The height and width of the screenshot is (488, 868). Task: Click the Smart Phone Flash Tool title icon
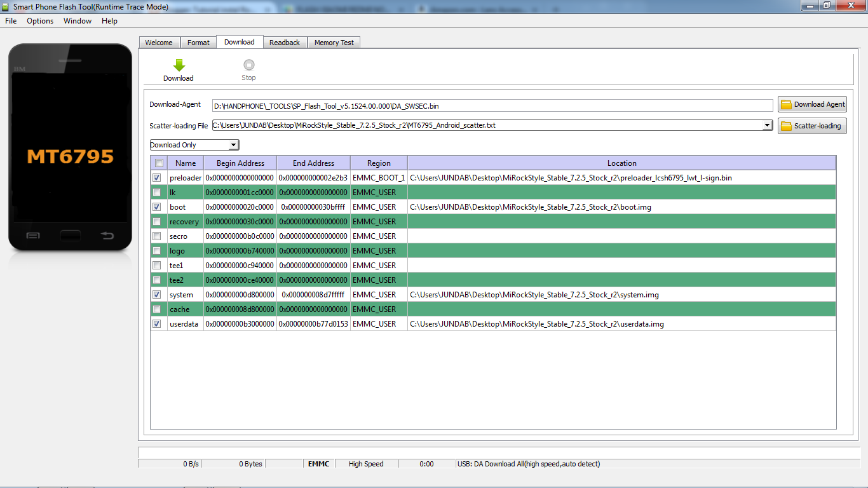(x=6, y=6)
